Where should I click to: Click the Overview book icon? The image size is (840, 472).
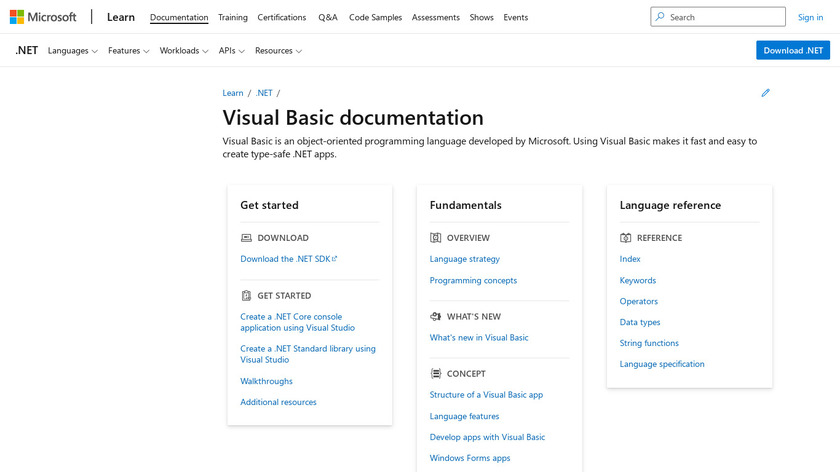point(436,238)
